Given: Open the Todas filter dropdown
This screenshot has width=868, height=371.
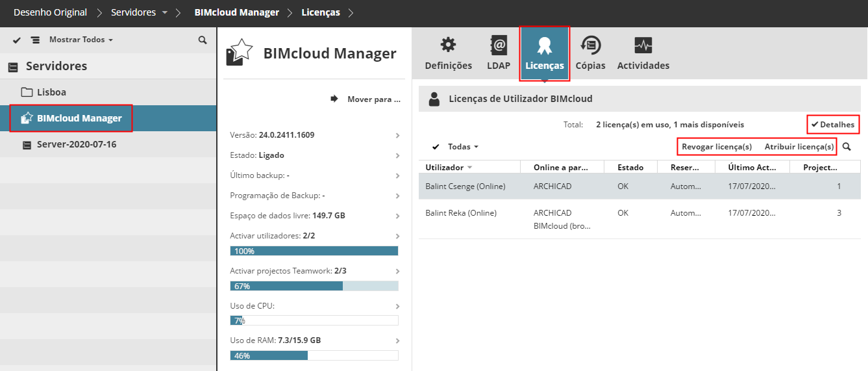Looking at the screenshot, I should click(x=464, y=147).
